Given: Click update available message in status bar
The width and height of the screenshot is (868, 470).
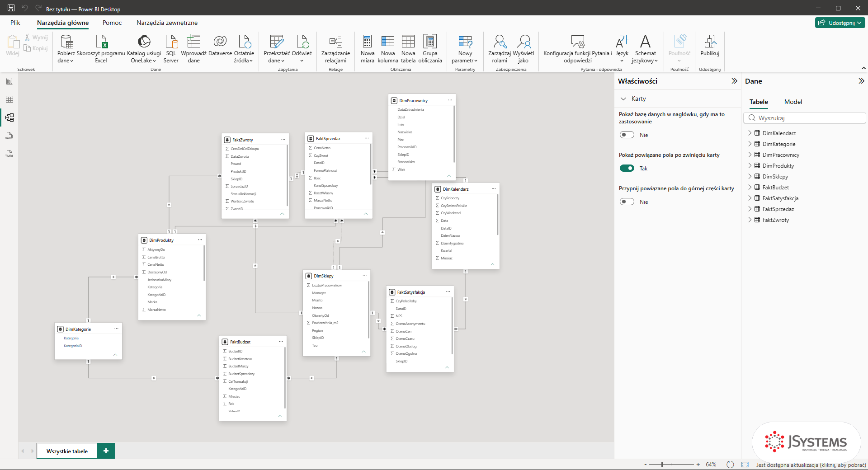Looking at the screenshot, I should click(811, 465).
